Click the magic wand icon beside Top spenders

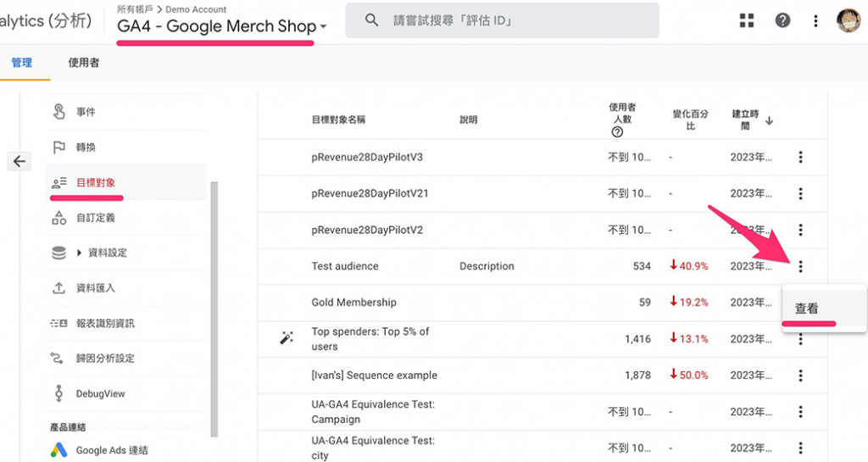[287, 338]
